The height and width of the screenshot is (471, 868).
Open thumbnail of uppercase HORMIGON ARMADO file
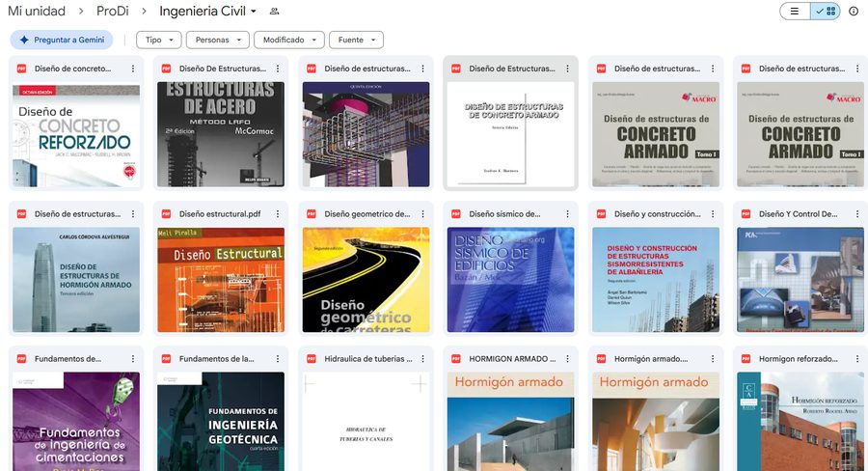click(x=511, y=422)
